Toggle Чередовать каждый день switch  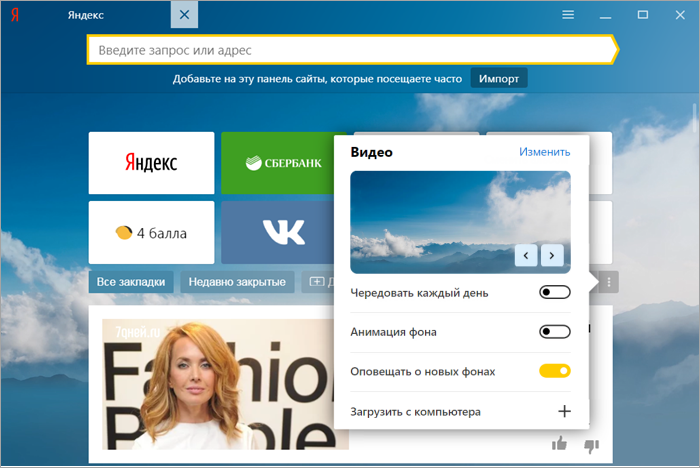[x=554, y=292]
